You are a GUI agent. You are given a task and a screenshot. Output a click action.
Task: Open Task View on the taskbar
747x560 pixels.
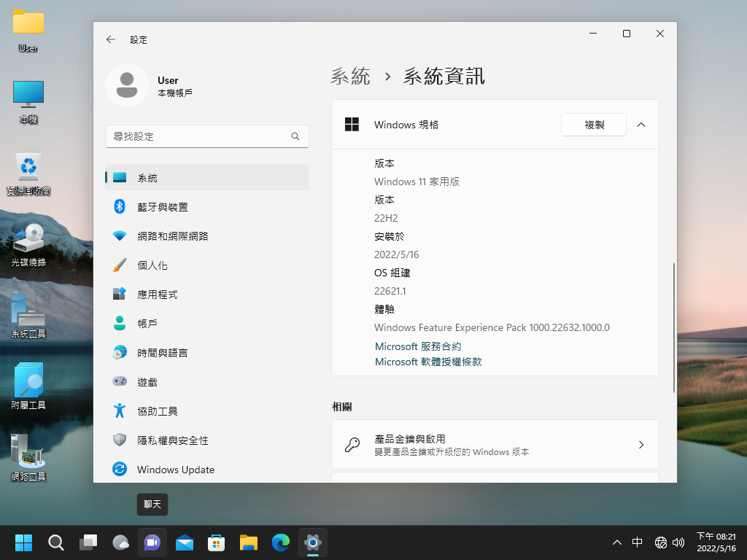88,542
